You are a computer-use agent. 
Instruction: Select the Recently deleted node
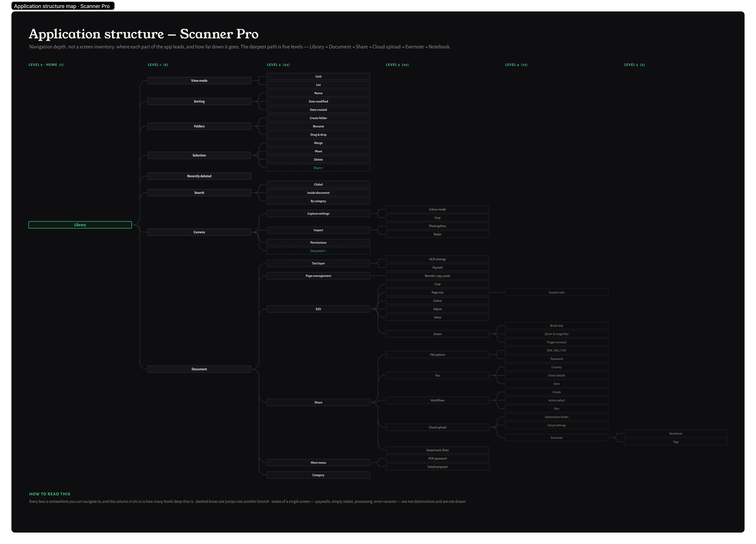tap(199, 176)
